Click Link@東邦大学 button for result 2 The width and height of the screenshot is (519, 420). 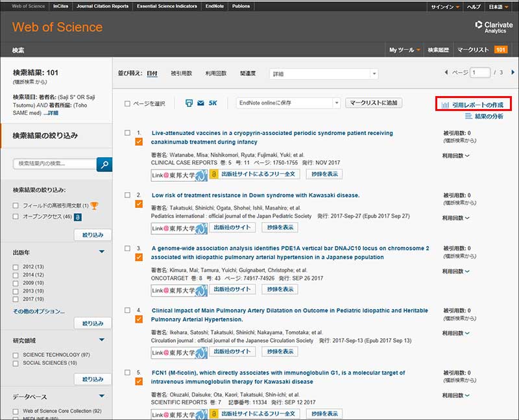tap(180, 229)
